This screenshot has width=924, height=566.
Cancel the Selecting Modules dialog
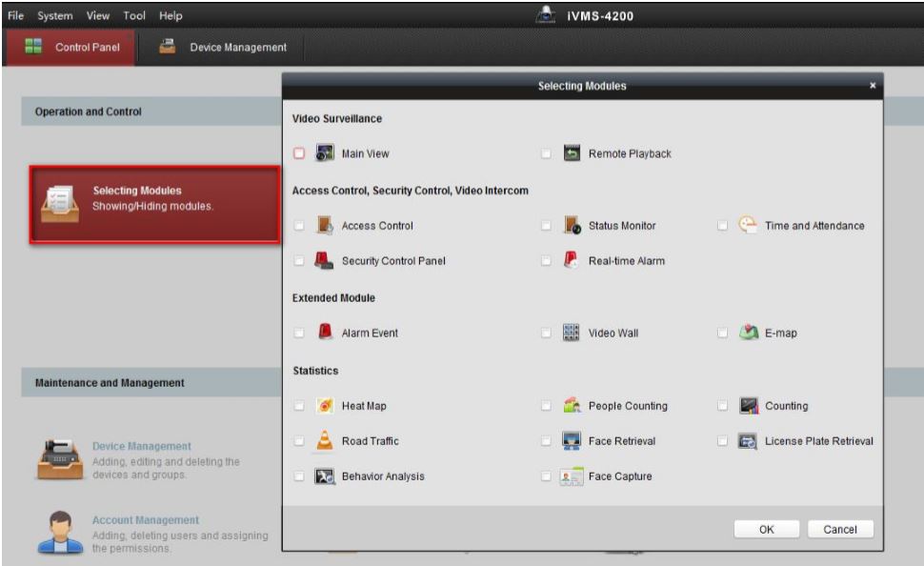[x=840, y=530]
